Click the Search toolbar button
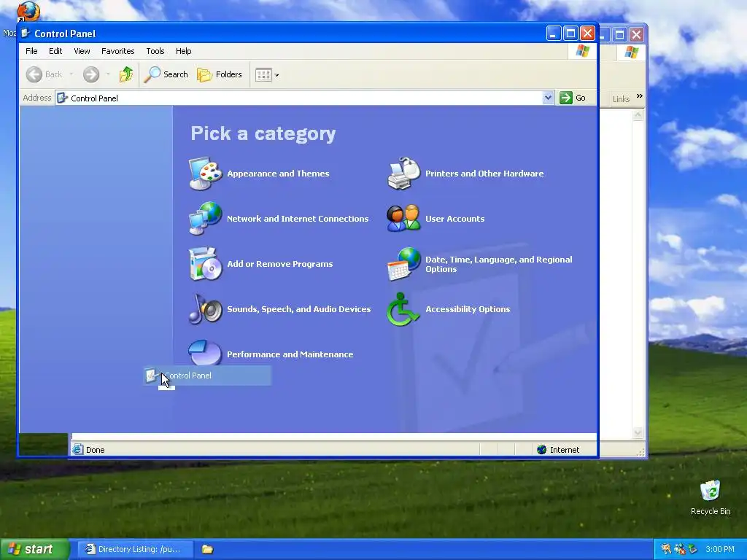747x560 pixels. (x=166, y=74)
